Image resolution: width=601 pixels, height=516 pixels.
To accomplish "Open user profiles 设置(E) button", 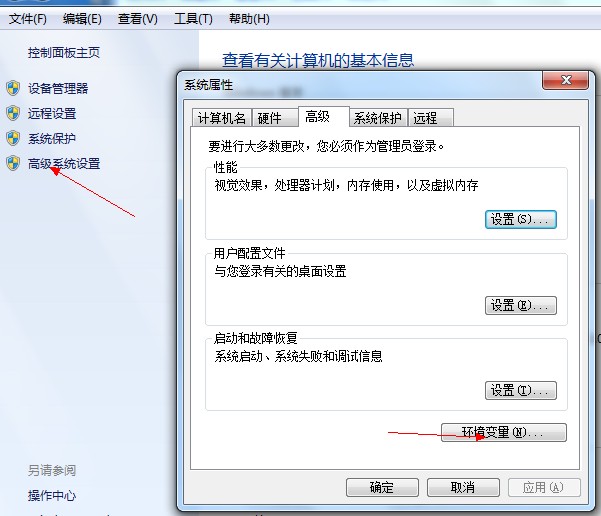I will point(521,306).
